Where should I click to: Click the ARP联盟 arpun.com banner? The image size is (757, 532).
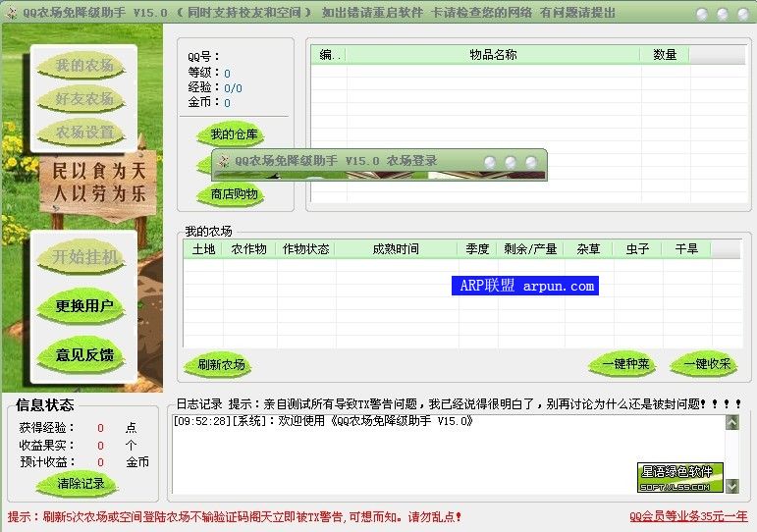(x=525, y=286)
